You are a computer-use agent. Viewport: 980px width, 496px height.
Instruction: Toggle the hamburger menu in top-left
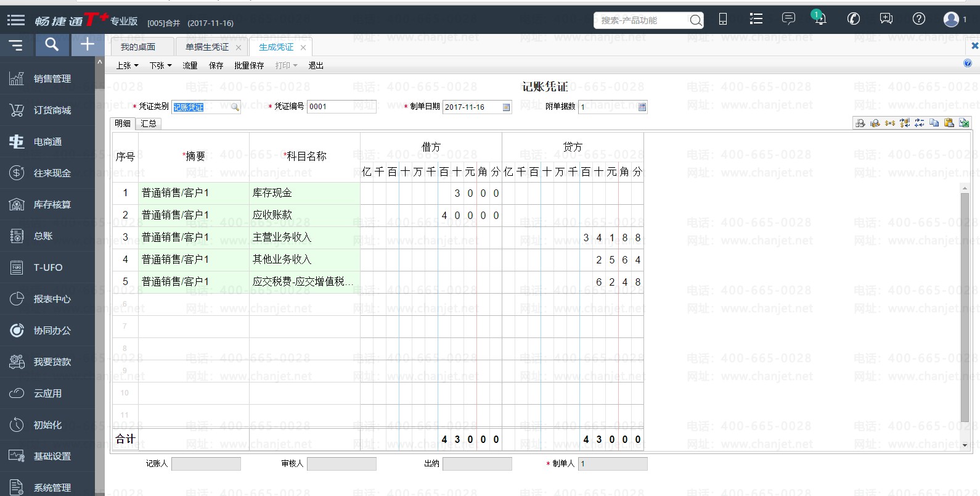[x=15, y=20]
